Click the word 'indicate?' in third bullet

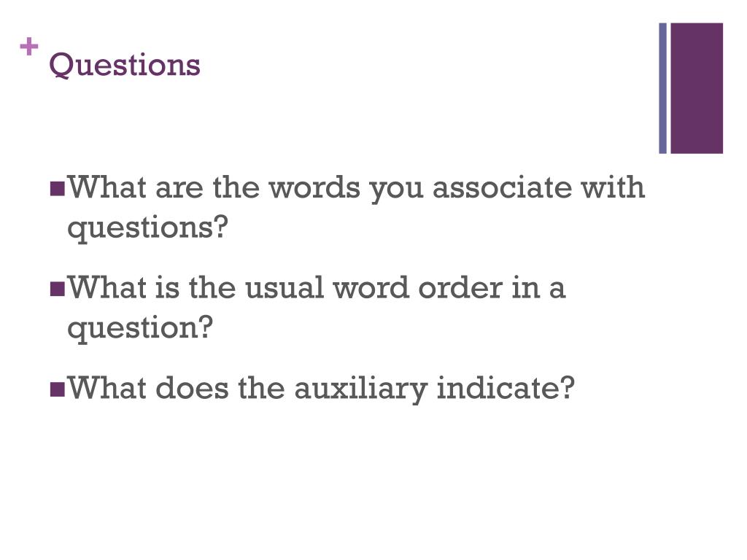point(506,388)
